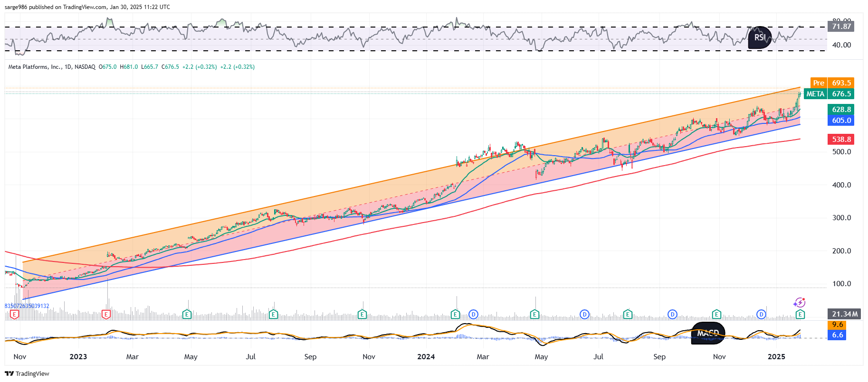Click the leftmost red earnings E marker
Screen dimensions: 868x382
click(x=15, y=314)
